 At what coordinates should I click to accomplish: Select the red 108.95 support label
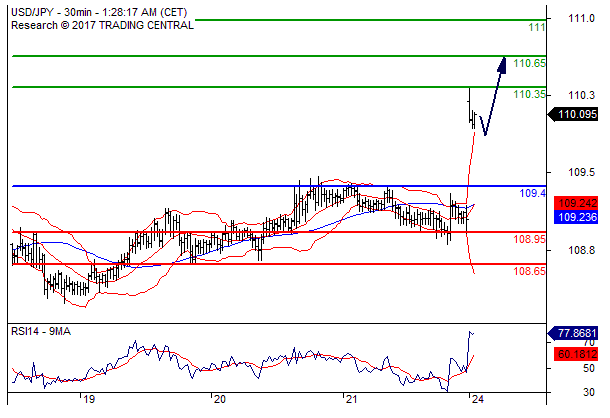(x=529, y=239)
